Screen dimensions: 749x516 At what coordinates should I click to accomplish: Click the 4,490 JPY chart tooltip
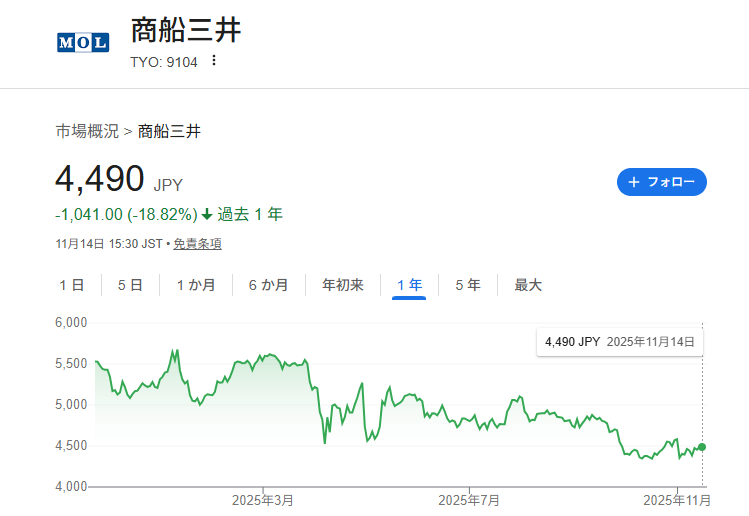[620, 341]
